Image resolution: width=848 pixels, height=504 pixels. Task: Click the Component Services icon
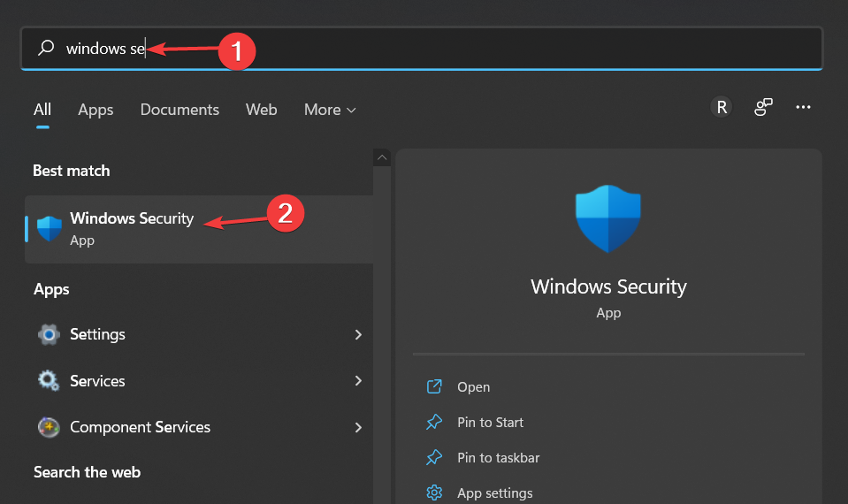pos(49,427)
